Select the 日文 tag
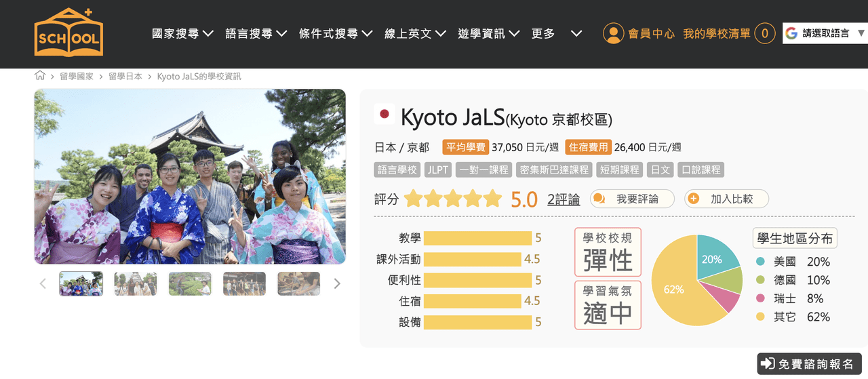The width and height of the screenshot is (868, 379). point(660,169)
